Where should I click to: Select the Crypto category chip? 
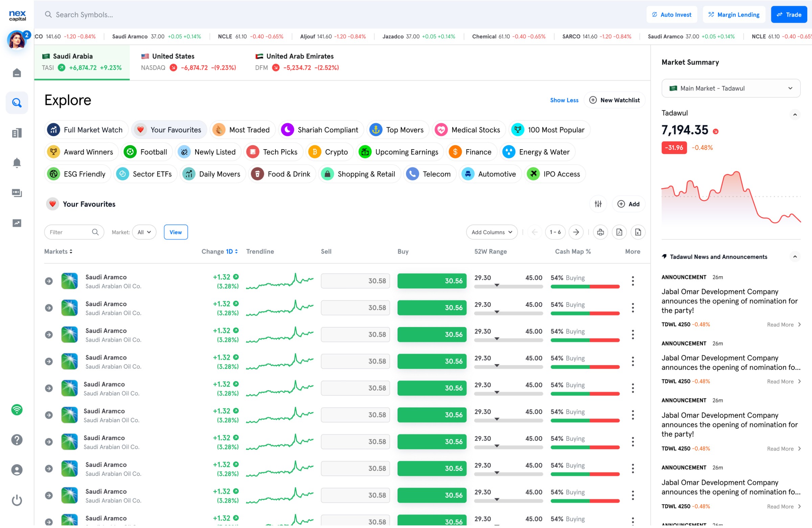[329, 152]
